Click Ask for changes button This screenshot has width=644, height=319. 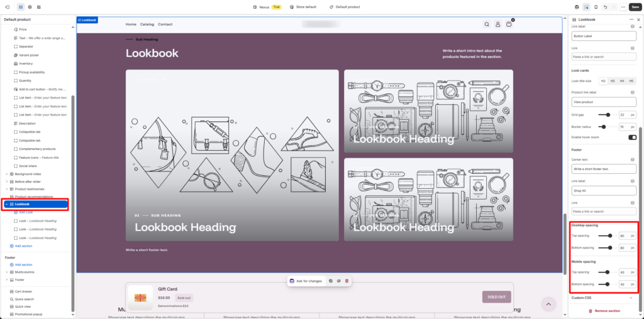tap(306, 281)
